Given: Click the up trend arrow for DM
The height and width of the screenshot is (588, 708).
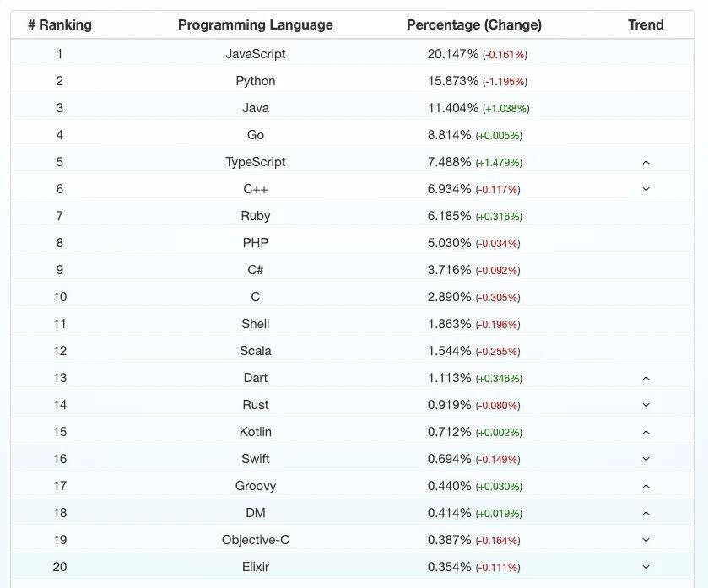Looking at the screenshot, I should [646, 513].
